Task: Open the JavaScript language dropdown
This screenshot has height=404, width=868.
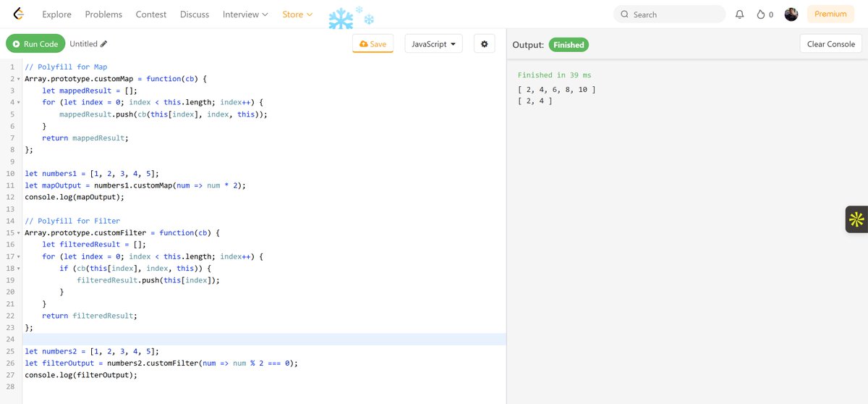Action: click(433, 44)
